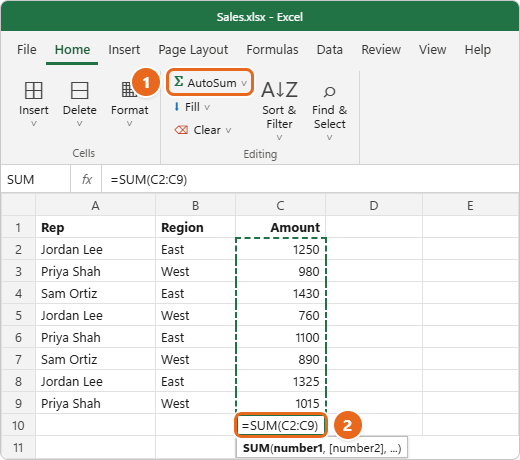Open the File tab
The width and height of the screenshot is (520, 460).
tap(27, 50)
